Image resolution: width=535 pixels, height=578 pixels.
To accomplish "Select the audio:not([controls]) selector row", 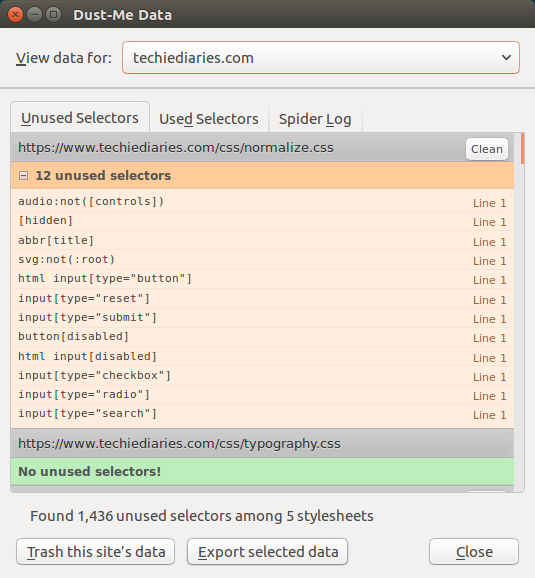I will [x=263, y=202].
